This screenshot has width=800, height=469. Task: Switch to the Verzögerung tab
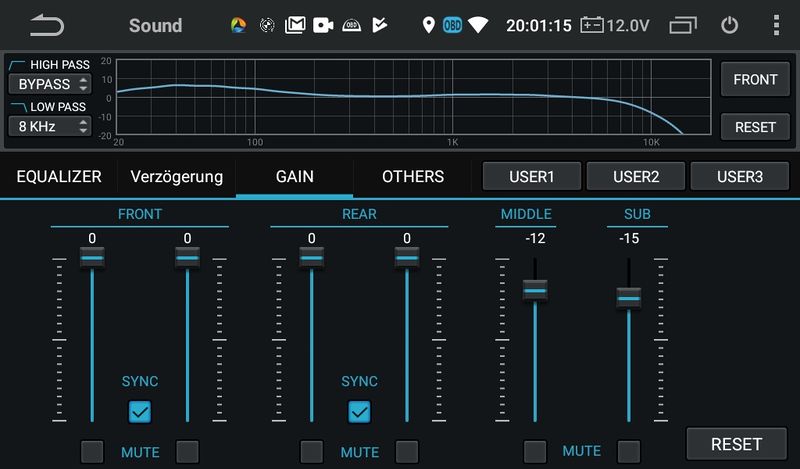click(x=177, y=177)
